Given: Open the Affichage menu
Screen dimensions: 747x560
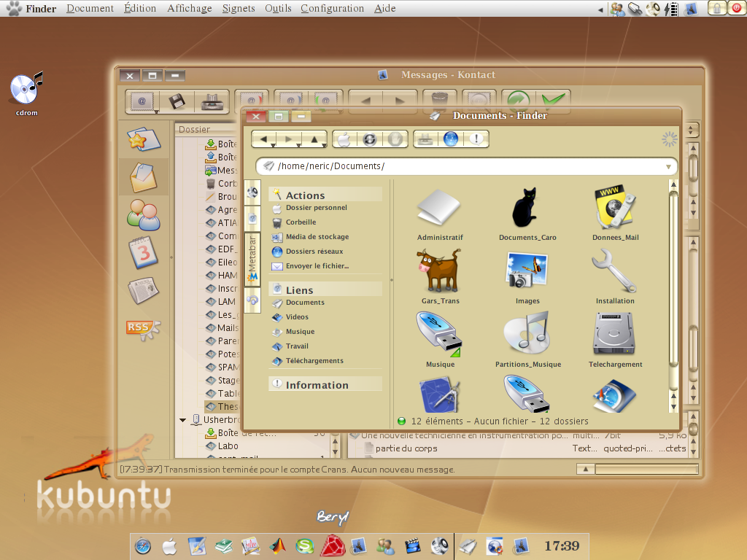Looking at the screenshot, I should tap(189, 8).
